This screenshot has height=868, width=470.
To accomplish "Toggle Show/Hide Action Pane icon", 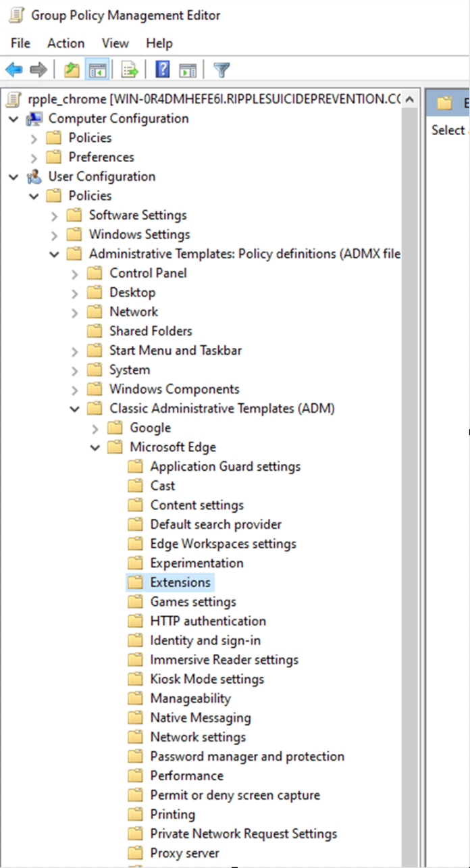I will [188, 70].
